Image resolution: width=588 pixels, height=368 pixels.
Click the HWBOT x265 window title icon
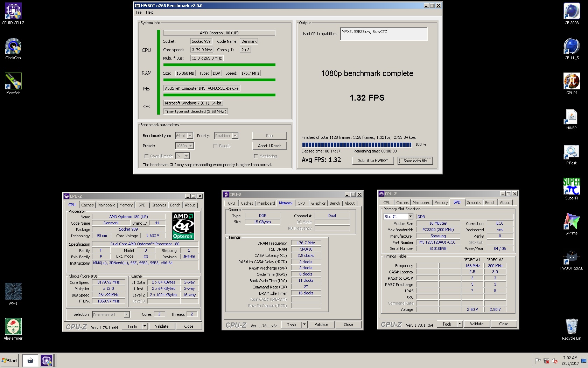click(137, 6)
